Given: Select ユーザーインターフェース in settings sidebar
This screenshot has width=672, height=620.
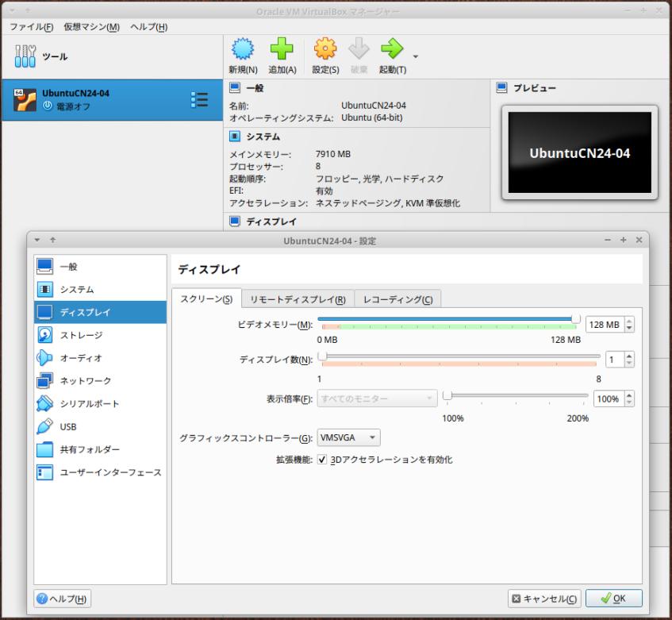Looking at the screenshot, I should click(100, 472).
